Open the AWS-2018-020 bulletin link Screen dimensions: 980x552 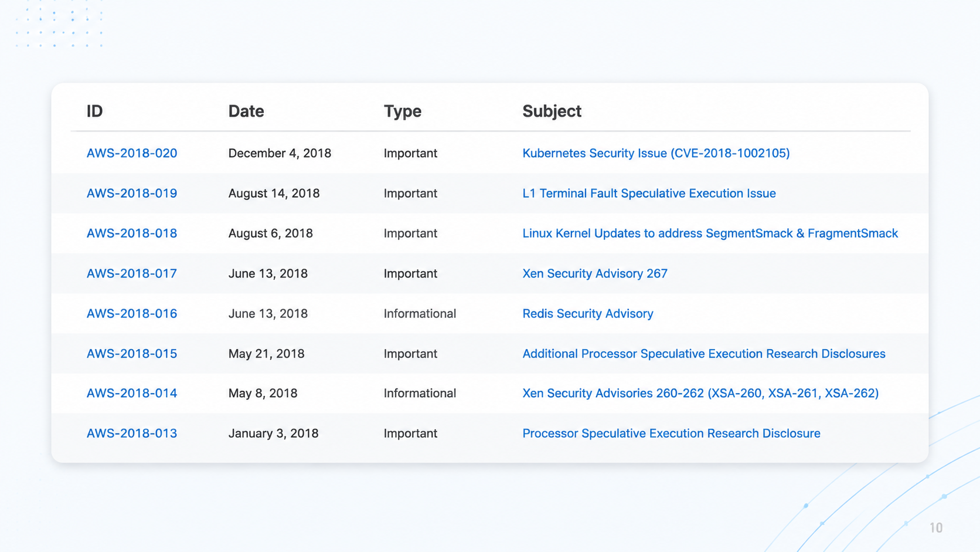pos(132,153)
